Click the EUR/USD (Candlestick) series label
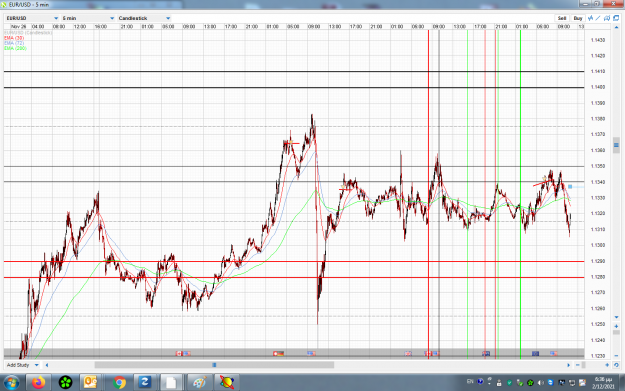The image size is (625, 391). click(x=28, y=33)
